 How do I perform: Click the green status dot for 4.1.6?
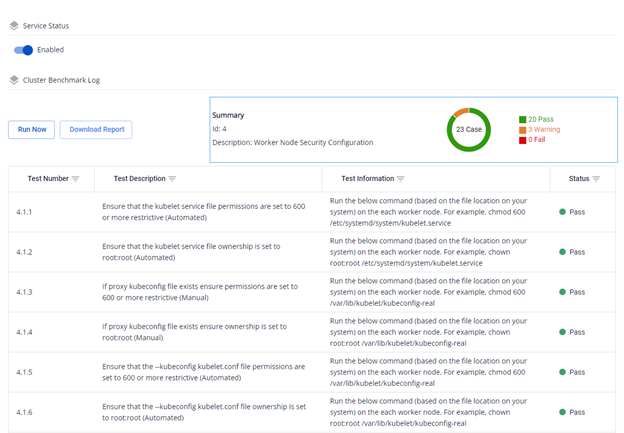[563, 412]
